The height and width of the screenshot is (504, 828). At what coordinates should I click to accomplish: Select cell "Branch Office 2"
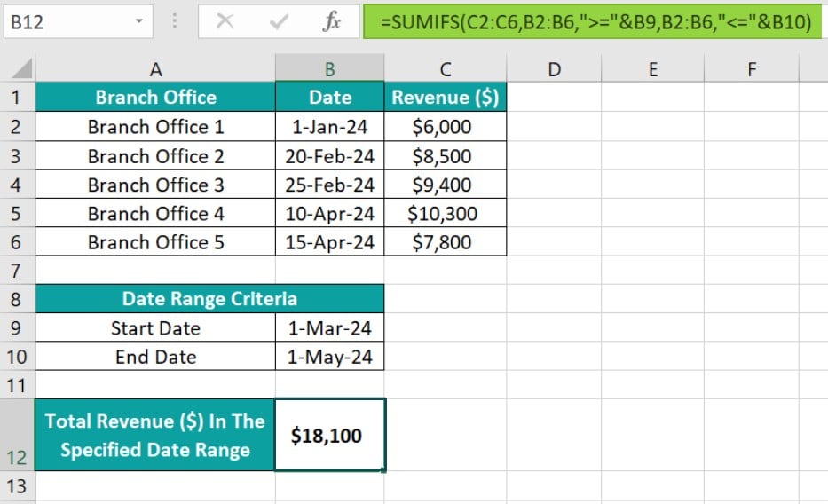(x=155, y=155)
